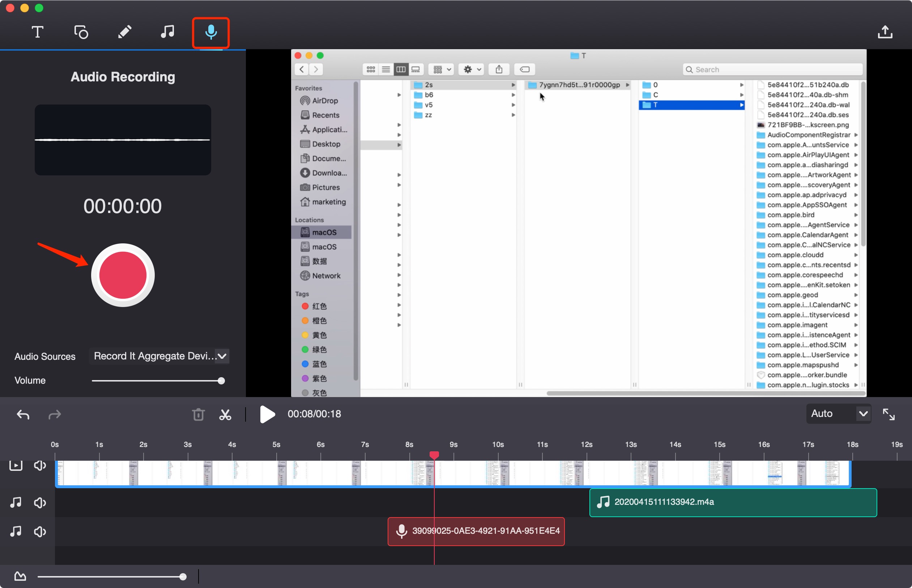Expand the AudioComponentRegistrar folder arrow
Screen dimensions: 912x588
(x=856, y=135)
